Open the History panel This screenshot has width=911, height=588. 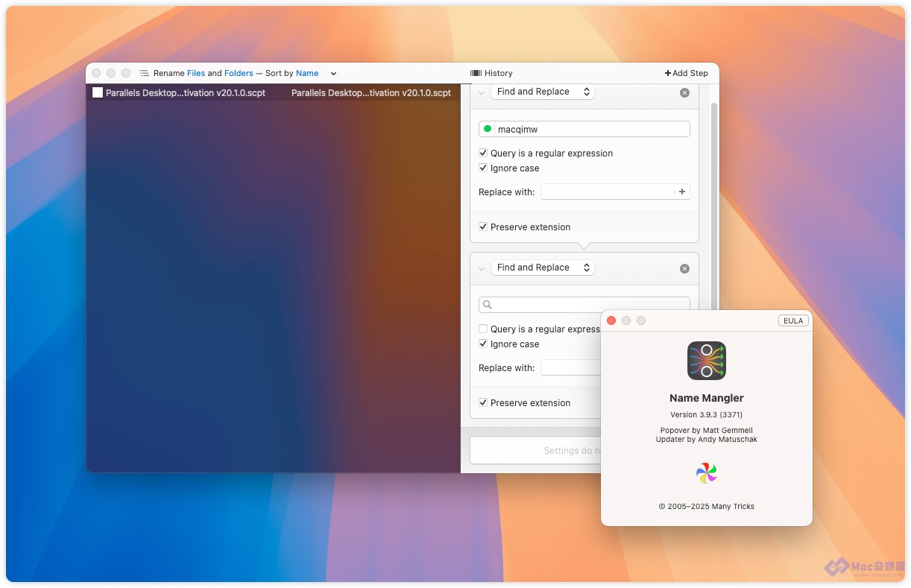pyautogui.click(x=491, y=73)
